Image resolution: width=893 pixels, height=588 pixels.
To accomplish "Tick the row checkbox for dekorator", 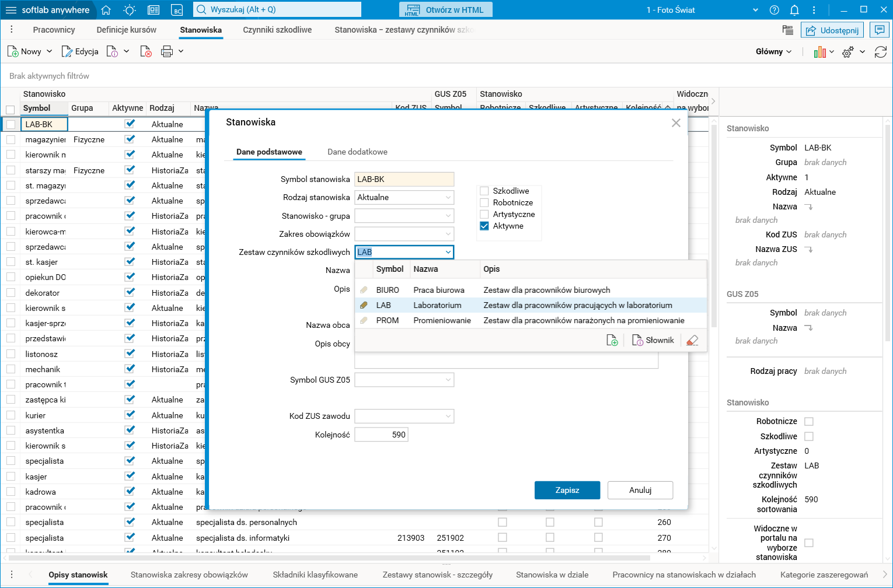I will click(x=11, y=293).
